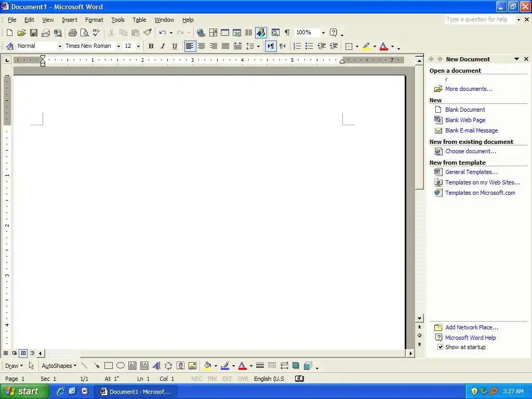Toggle Justify alignment
This screenshot has height=399, width=532.
[x=225, y=46]
